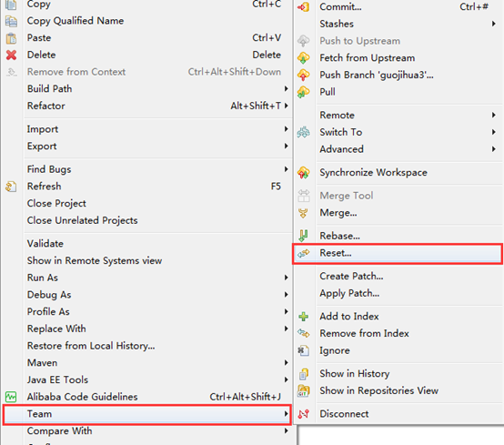This screenshot has height=445, width=504.
Task: Open the Debug As menu entry
Action: pos(49,295)
